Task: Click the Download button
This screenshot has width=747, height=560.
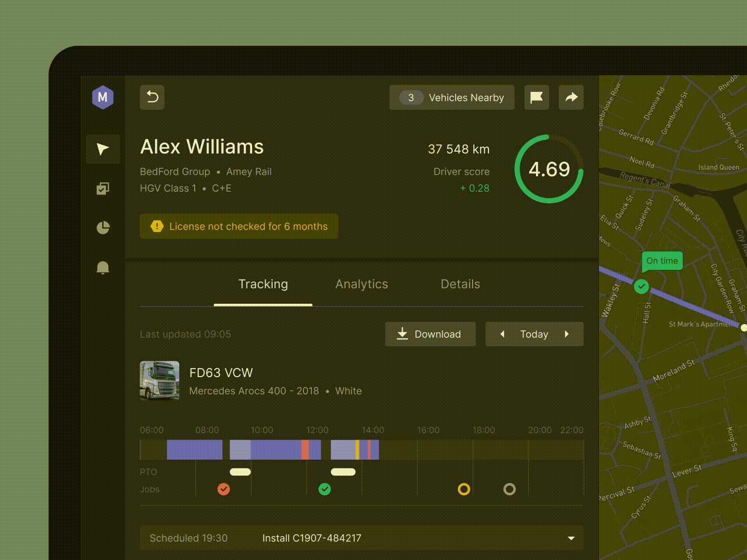Action: coord(430,334)
